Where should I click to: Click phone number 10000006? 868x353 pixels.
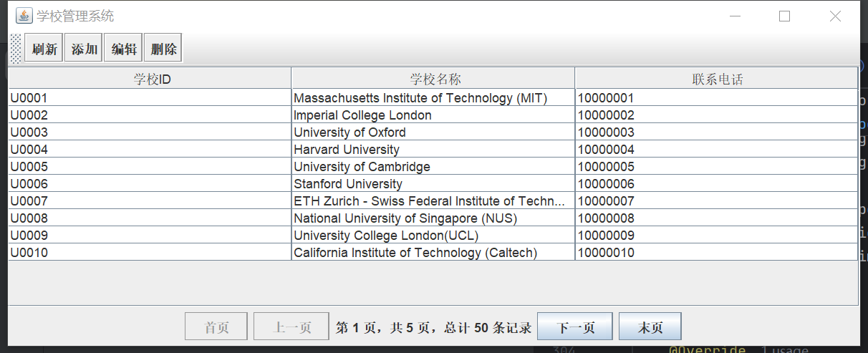pyautogui.click(x=716, y=184)
